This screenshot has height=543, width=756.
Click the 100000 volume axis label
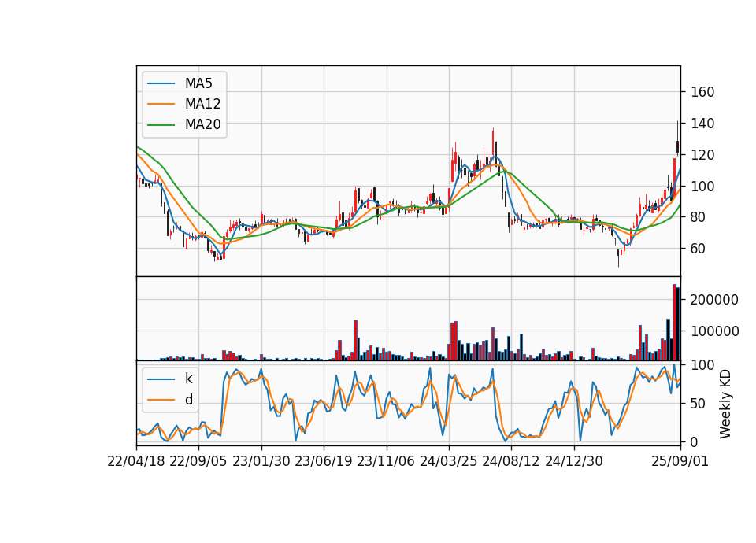[714, 331]
